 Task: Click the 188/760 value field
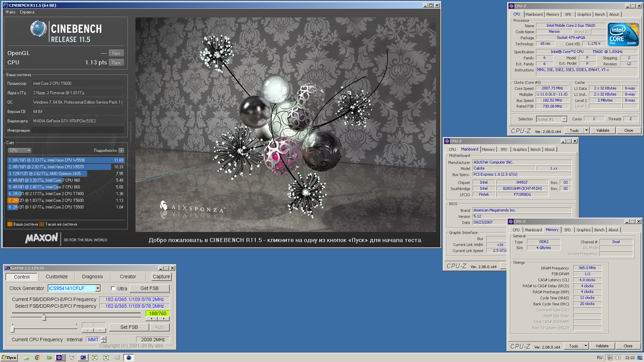click(x=158, y=313)
